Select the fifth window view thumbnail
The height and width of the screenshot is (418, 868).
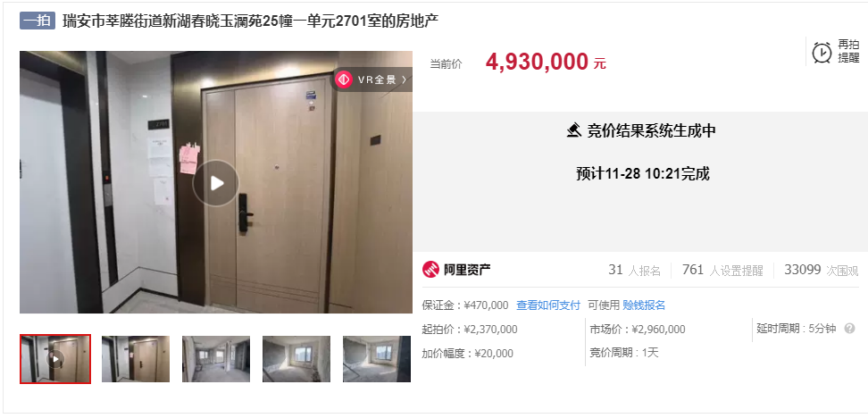coord(377,359)
